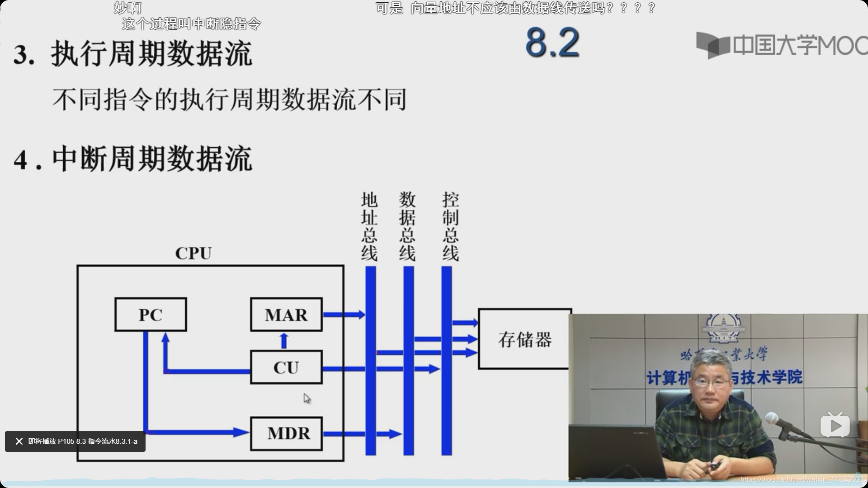Click the 中国大学MOOC platform logo
868x488 pixels.
click(774, 47)
